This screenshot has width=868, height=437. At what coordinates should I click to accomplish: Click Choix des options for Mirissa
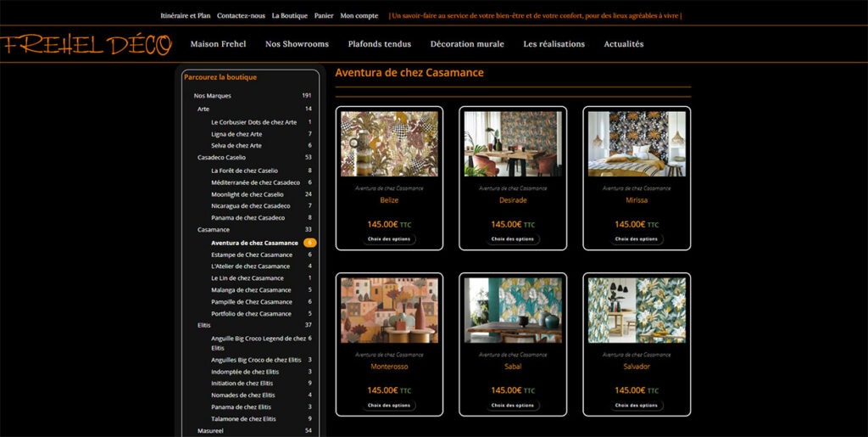pyautogui.click(x=637, y=239)
